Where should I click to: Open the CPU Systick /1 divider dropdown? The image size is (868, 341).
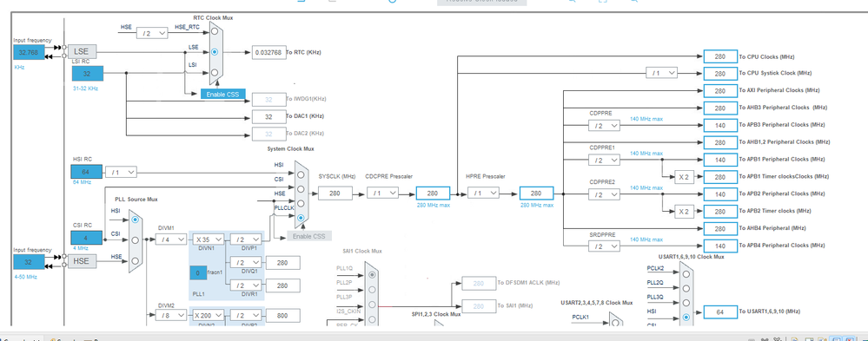click(661, 73)
